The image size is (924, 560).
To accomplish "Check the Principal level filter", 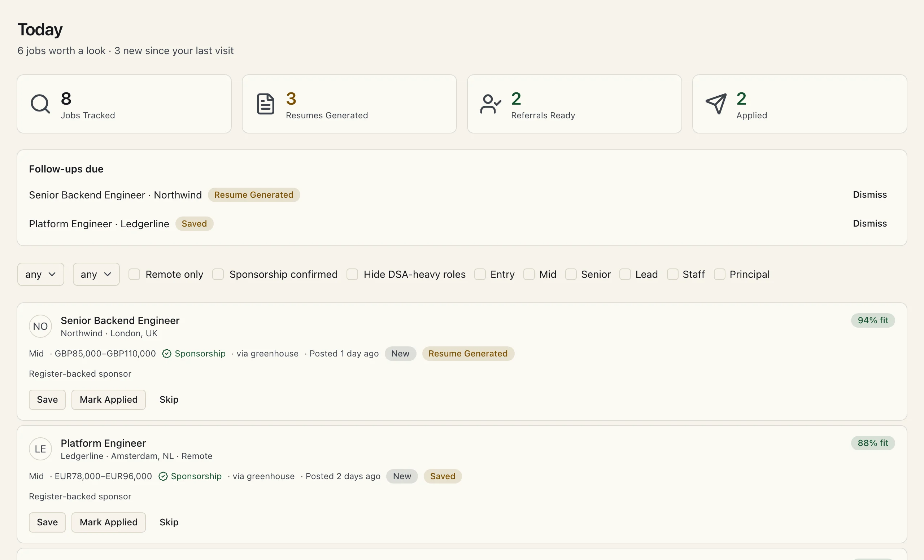I will pyautogui.click(x=719, y=274).
